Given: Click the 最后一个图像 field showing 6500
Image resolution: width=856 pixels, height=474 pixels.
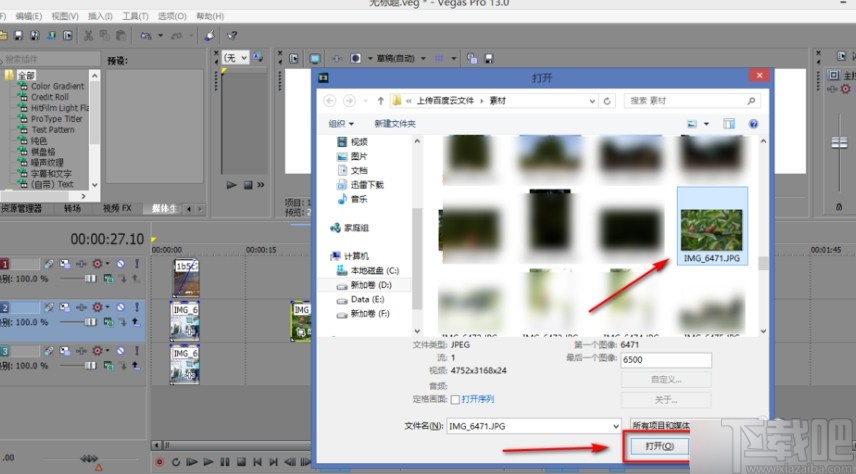Looking at the screenshot, I should 666,360.
